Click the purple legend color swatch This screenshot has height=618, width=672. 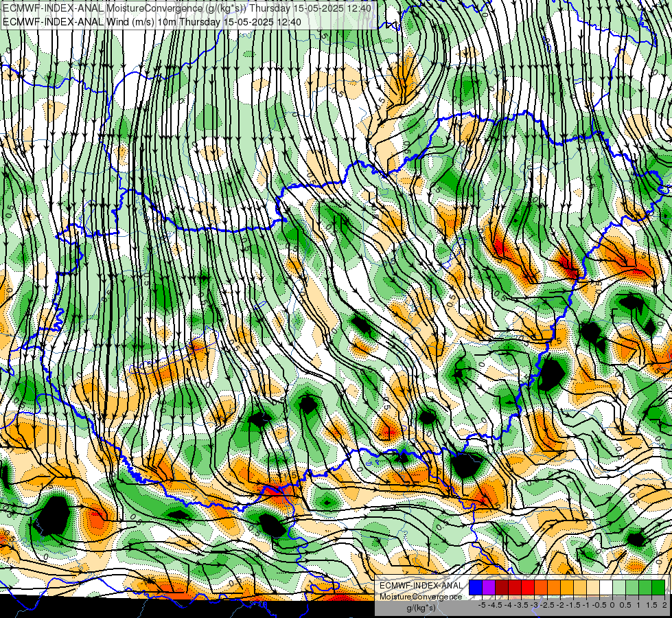point(489,588)
